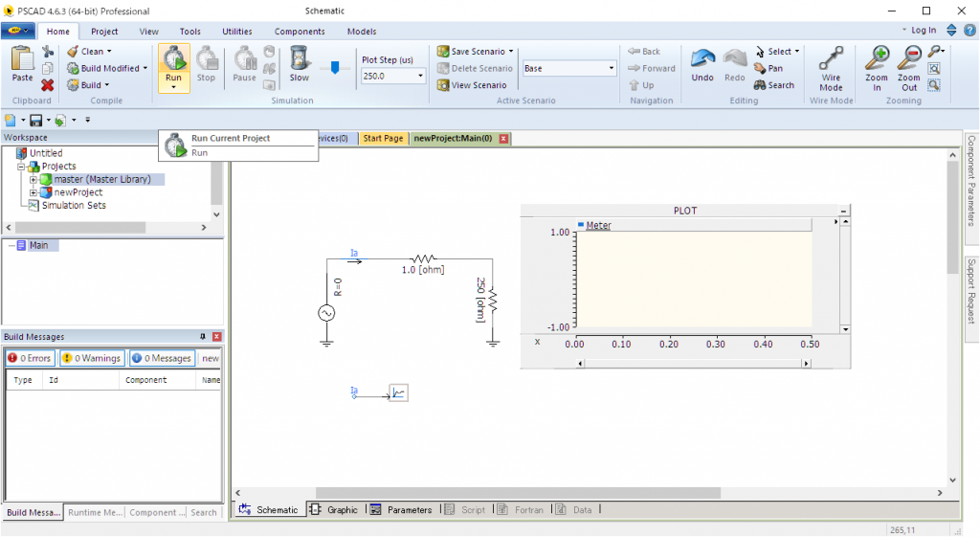
Task: Click the Undo arrow icon
Action: [702, 59]
